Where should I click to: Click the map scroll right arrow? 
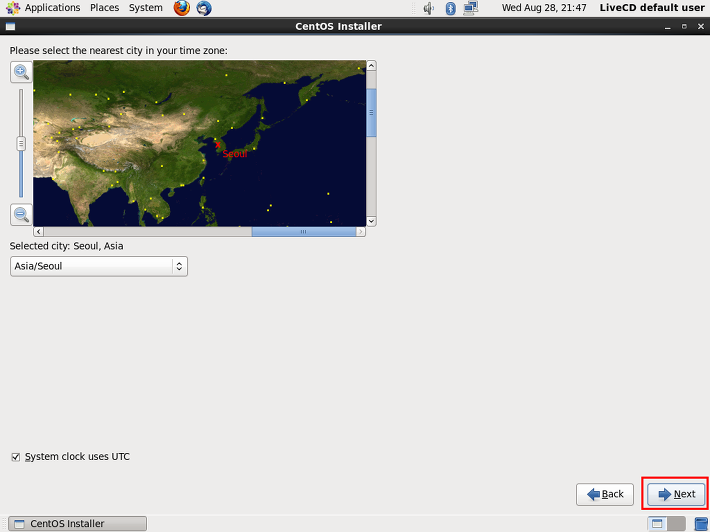point(360,232)
